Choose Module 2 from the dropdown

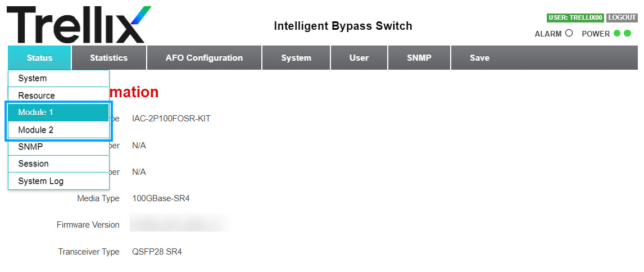58,130
